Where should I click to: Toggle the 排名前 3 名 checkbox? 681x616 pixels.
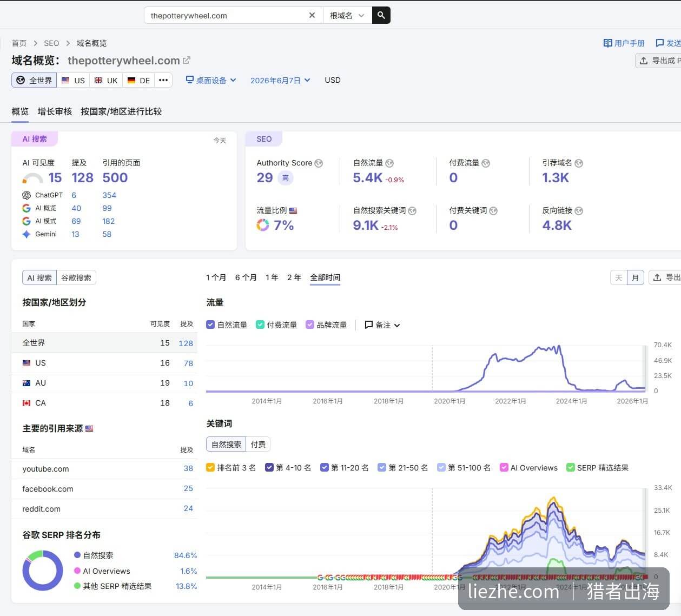point(210,467)
